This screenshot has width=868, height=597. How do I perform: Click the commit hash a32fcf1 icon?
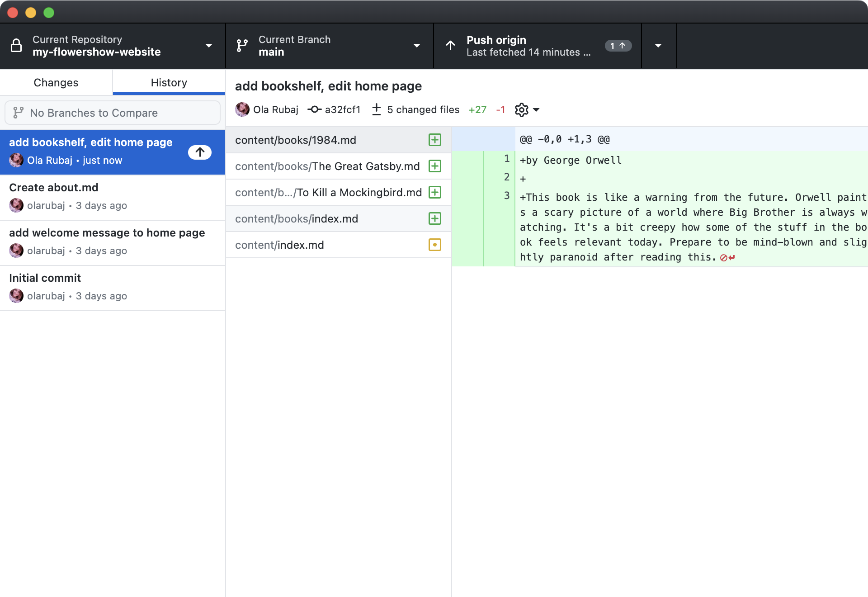click(315, 109)
